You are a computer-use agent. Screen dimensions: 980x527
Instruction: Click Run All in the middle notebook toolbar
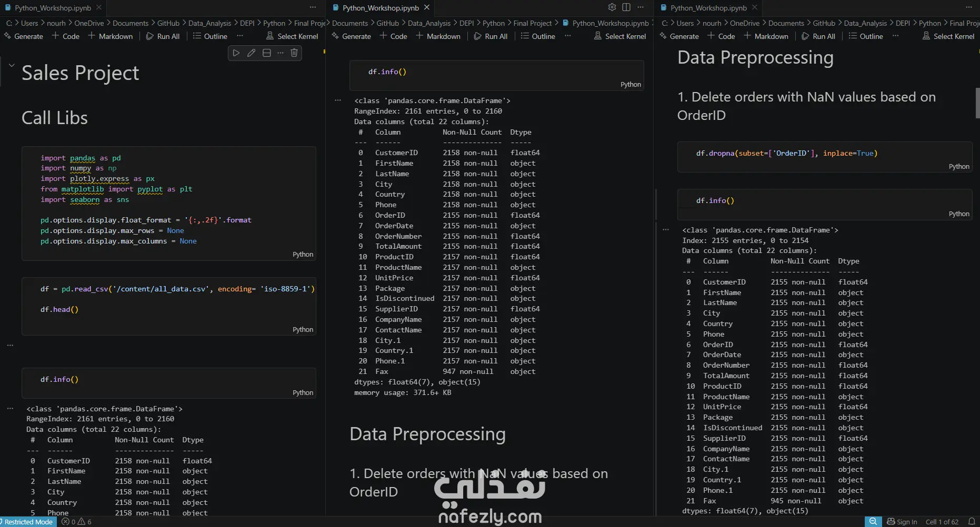coord(491,36)
